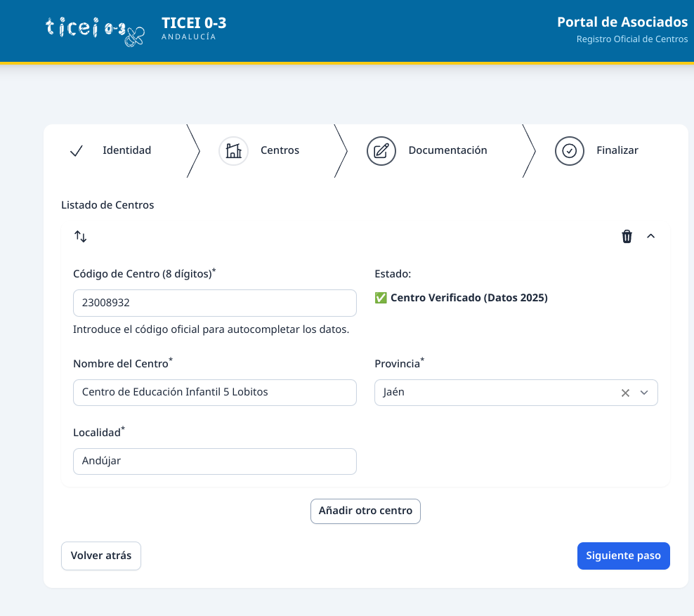Click the Identidad step checkmark icon
Viewport: 694px width, 616px height.
point(77,151)
